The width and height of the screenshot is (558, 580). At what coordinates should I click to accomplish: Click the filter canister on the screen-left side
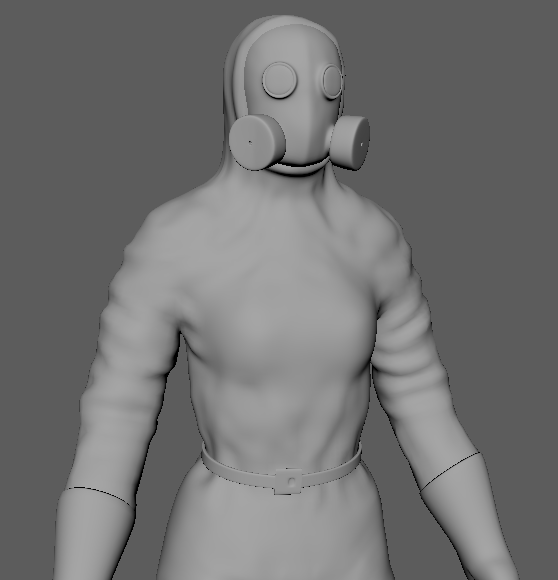(257, 142)
